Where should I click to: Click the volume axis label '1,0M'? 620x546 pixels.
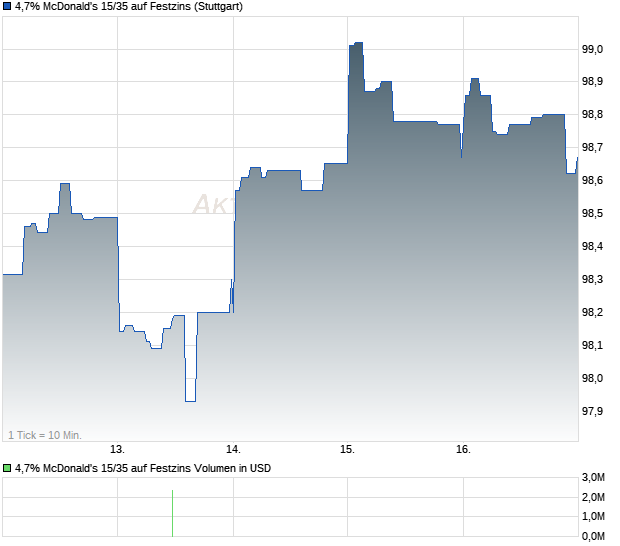593,516
